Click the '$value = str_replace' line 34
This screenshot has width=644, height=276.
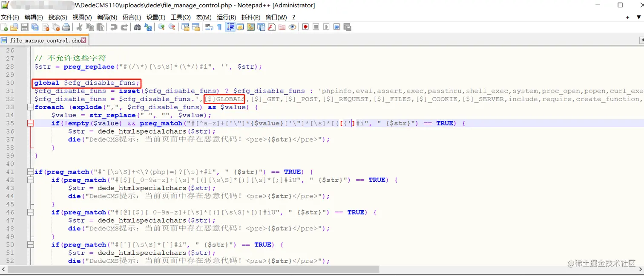[x=131, y=115]
